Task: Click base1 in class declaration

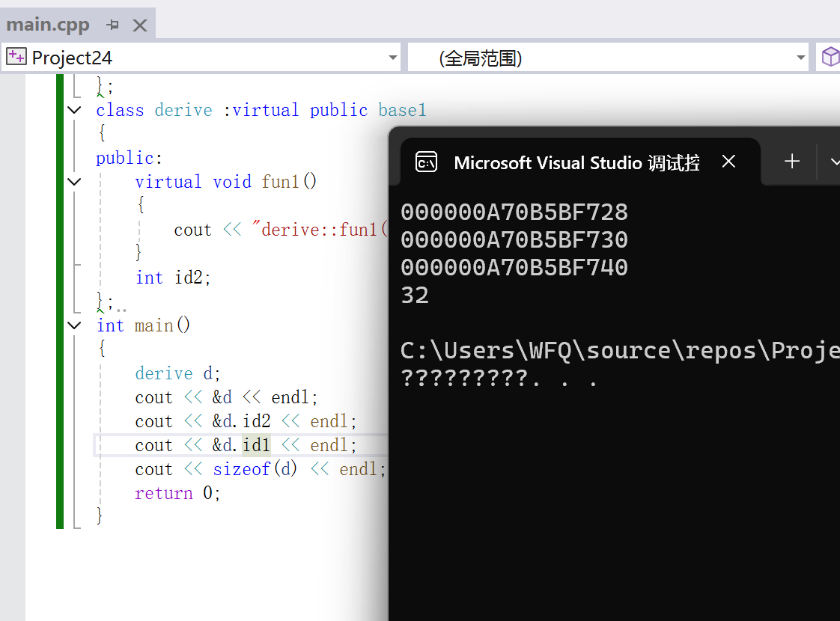Action: [x=402, y=110]
